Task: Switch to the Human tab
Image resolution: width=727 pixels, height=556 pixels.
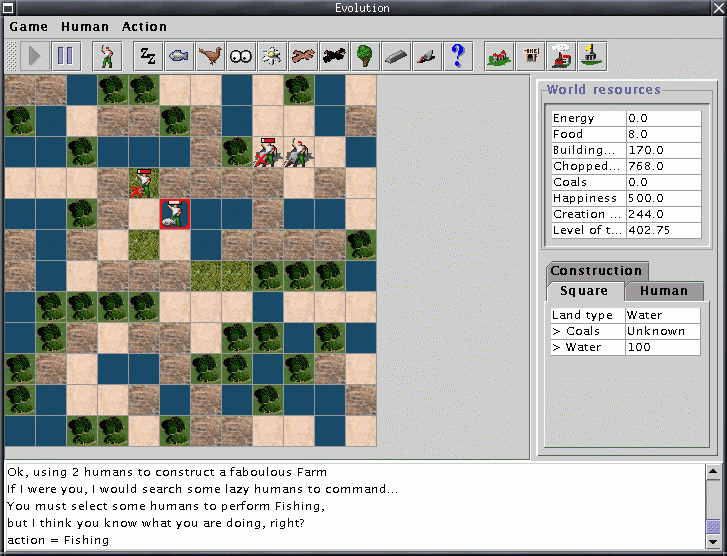Action: [x=664, y=291]
